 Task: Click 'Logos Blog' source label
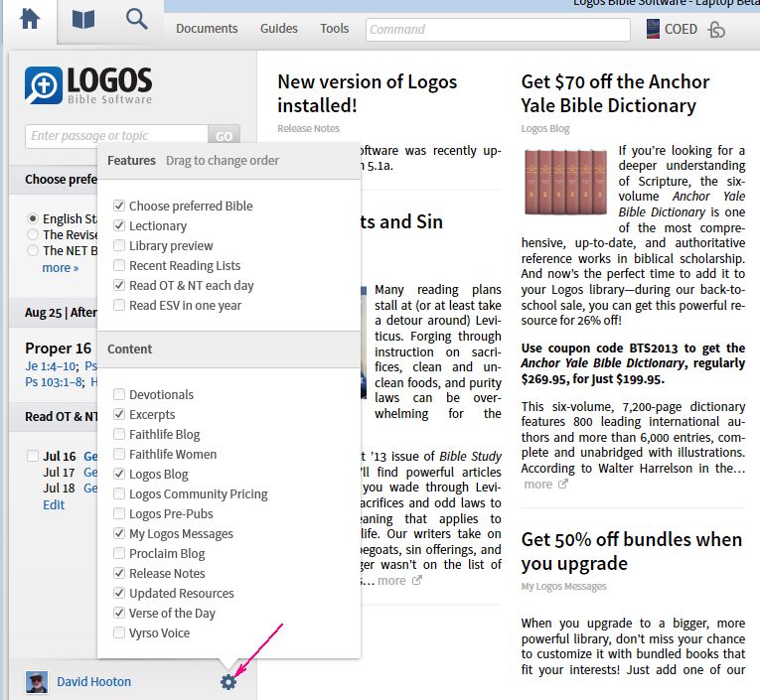[545, 128]
